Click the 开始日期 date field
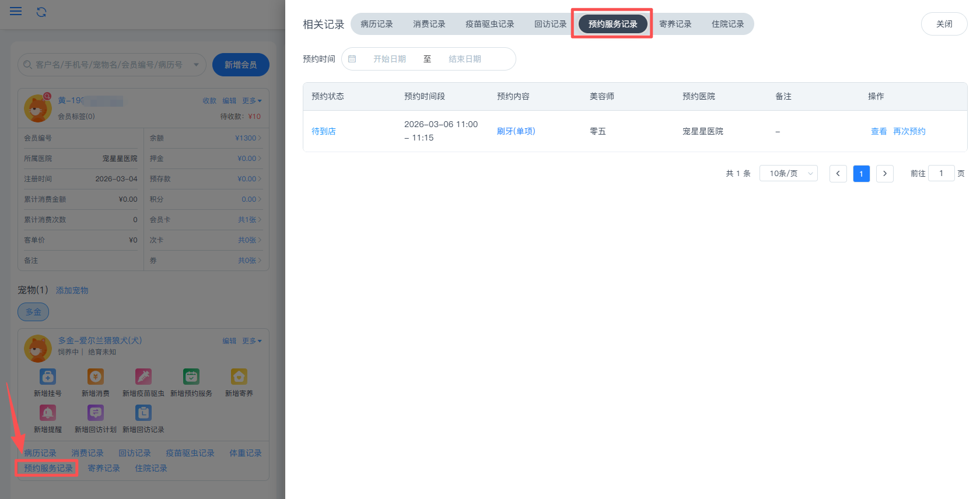980x499 pixels. click(x=390, y=59)
